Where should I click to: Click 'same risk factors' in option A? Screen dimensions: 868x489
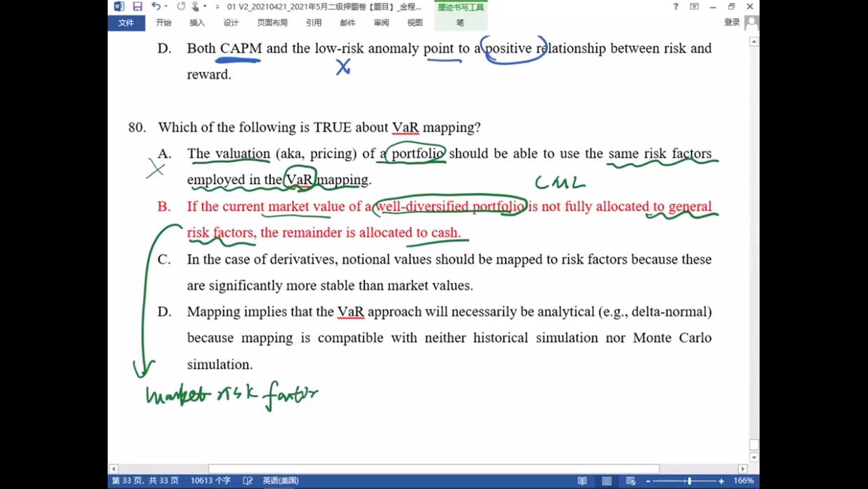coord(660,153)
